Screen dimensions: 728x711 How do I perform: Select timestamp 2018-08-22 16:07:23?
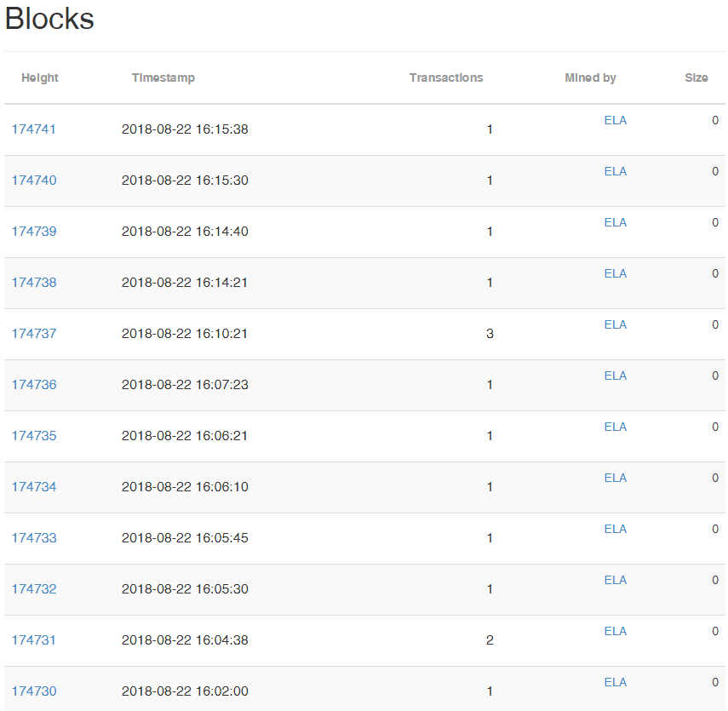point(185,385)
